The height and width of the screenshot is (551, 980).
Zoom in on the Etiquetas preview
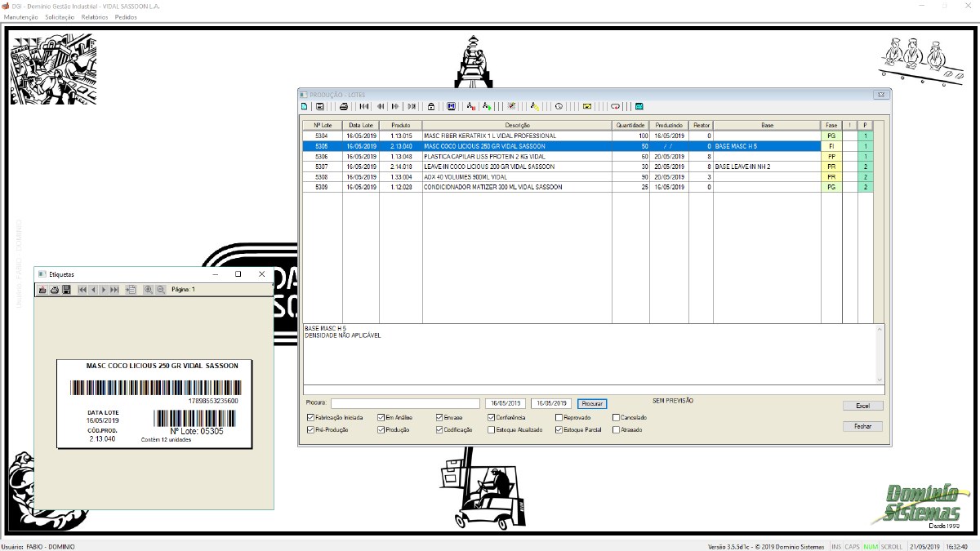pyautogui.click(x=148, y=289)
